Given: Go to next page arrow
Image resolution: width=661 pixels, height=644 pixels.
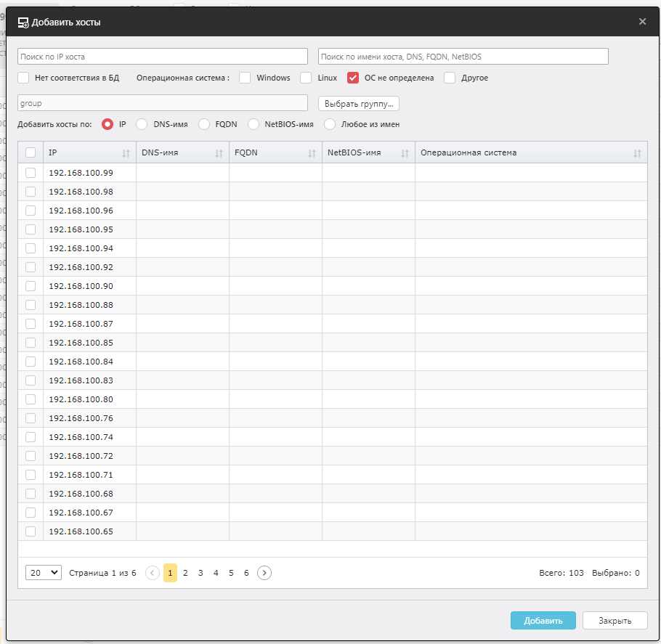Looking at the screenshot, I should point(264,573).
